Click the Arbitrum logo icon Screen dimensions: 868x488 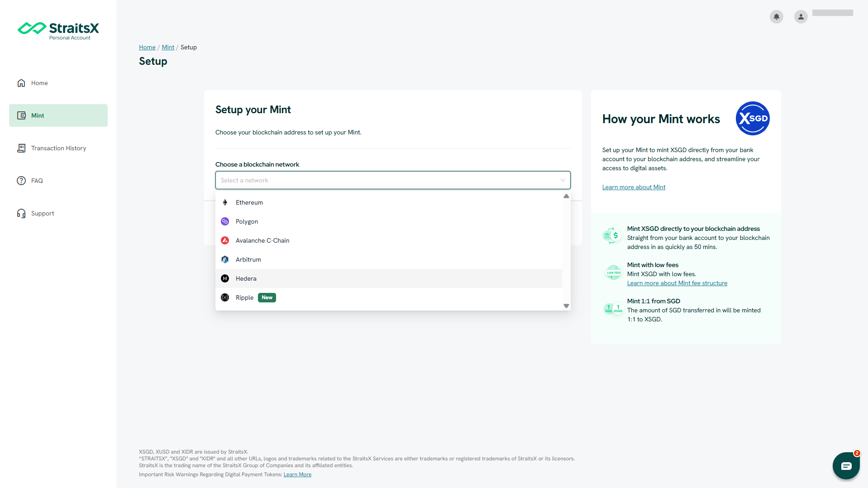[225, 259]
